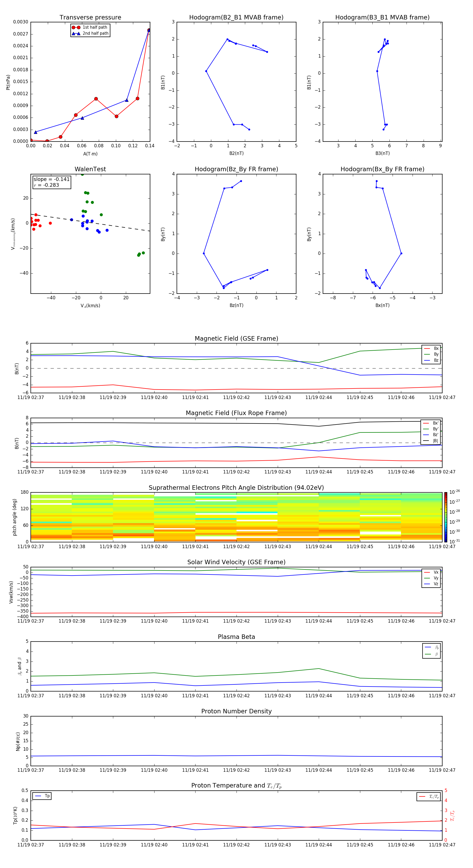Select the Vx legend entry
The height and width of the screenshot is (868, 473).
(x=431, y=572)
